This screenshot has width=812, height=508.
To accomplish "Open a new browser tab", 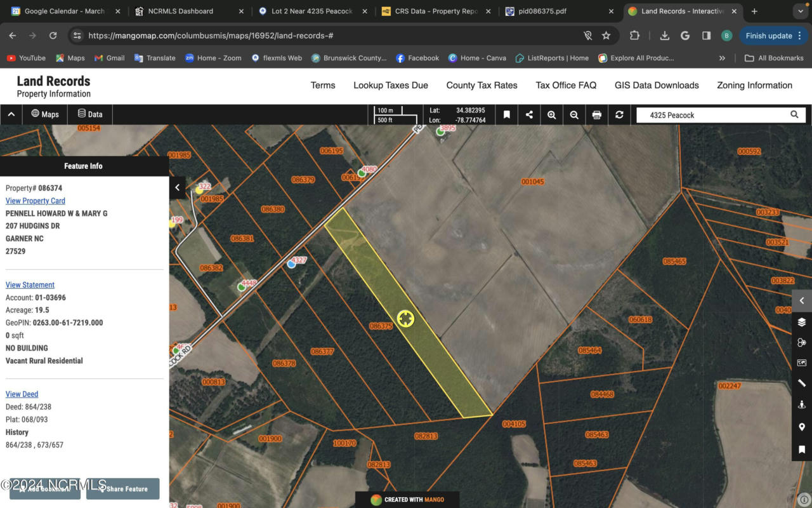I will pos(754,11).
